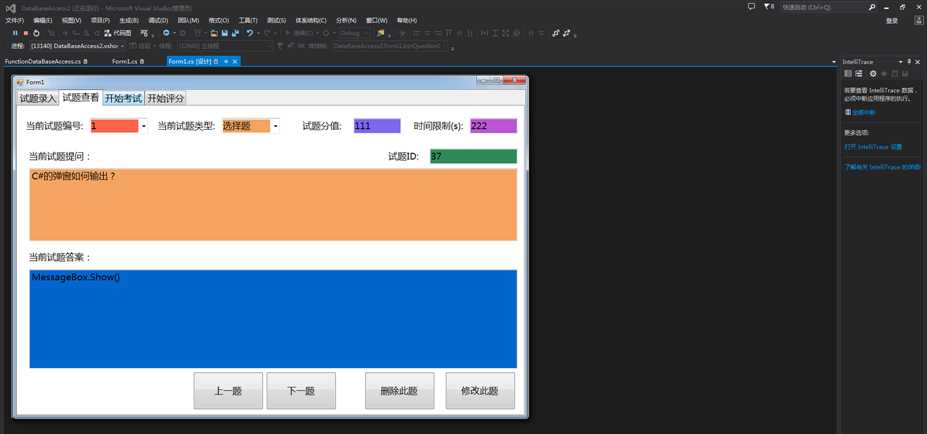Open the process DataBaseAccess2.vshost dropdown

pos(122,46)
